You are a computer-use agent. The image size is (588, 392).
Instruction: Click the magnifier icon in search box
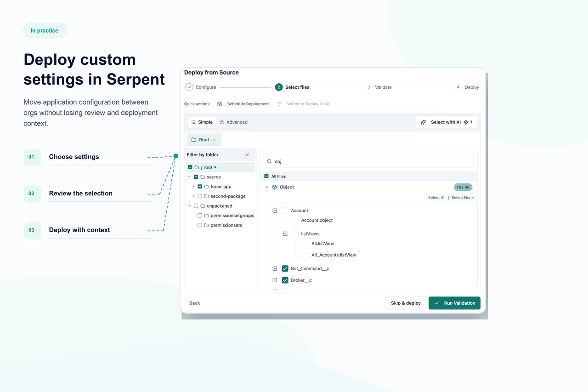pos(270,161)
